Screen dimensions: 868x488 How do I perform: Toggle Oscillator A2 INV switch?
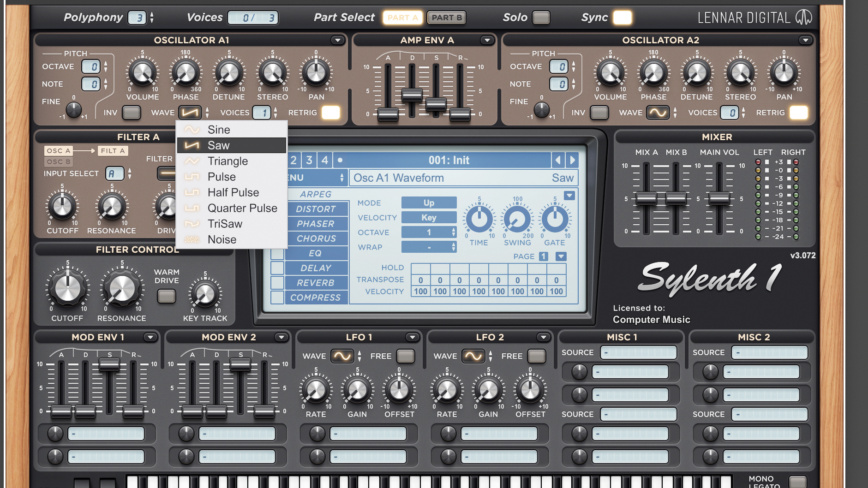pos(599,113)
